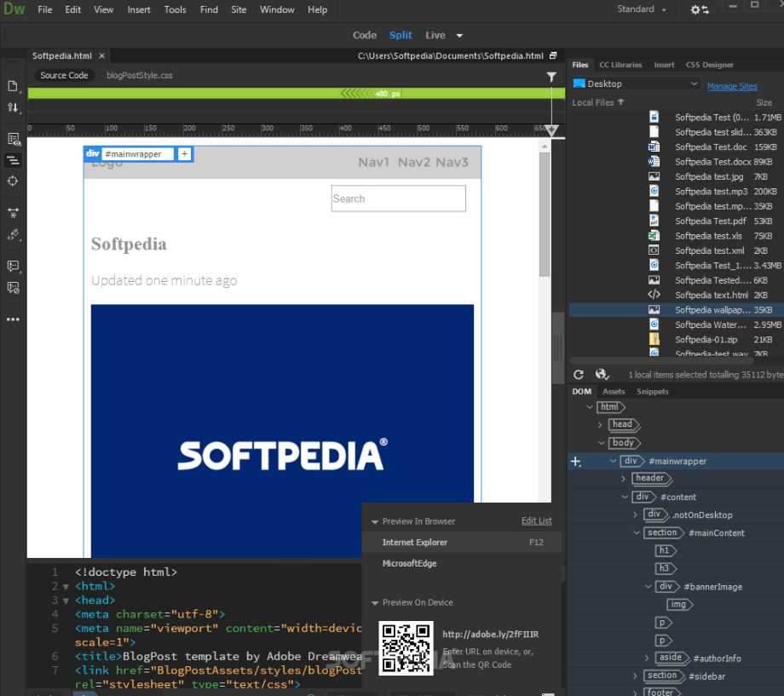784x696 pixels.
Task: Click the File Management arrows icon
Action: click(x=13, y=107)
